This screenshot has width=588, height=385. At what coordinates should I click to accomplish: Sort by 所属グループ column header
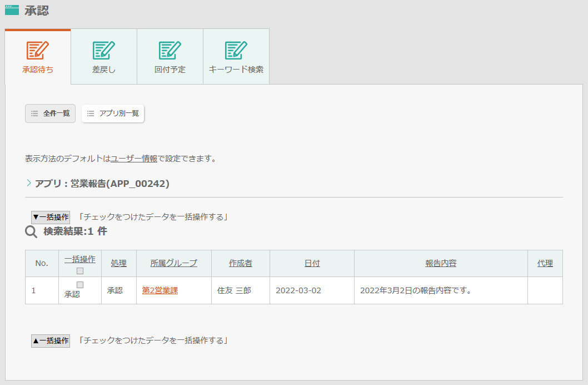click(x=173, y=263)
